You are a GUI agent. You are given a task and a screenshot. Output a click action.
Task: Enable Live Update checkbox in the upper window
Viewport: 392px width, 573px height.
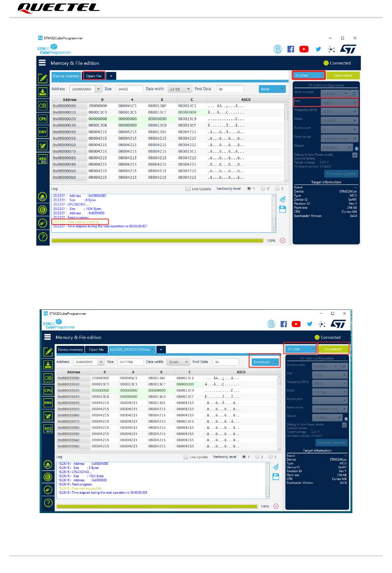(x=189, y=189)
